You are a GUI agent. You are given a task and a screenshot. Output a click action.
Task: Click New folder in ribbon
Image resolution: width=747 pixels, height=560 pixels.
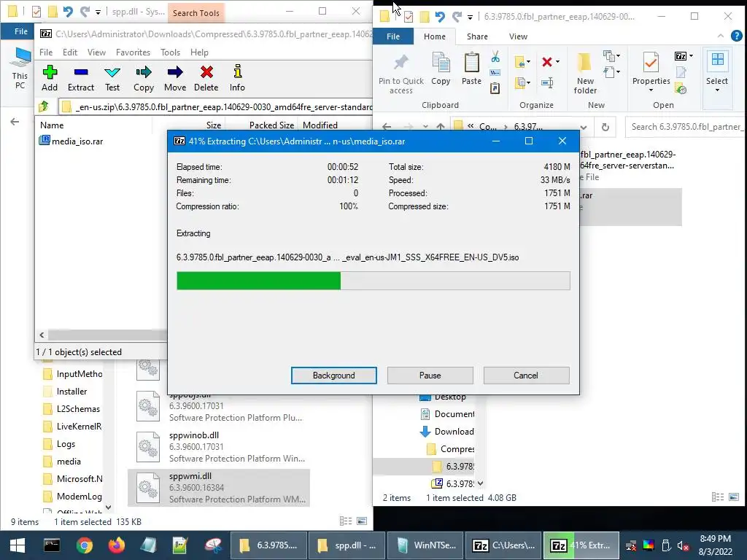(x=585, y=74)
